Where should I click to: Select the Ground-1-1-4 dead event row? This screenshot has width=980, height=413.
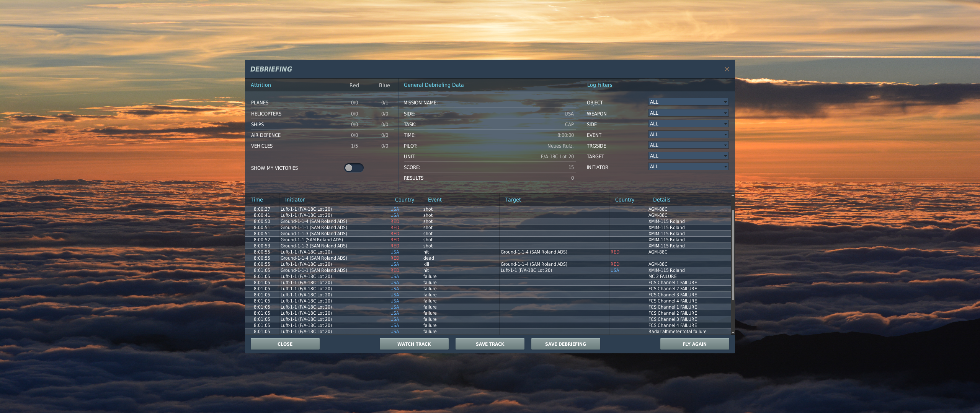[488, 258]
